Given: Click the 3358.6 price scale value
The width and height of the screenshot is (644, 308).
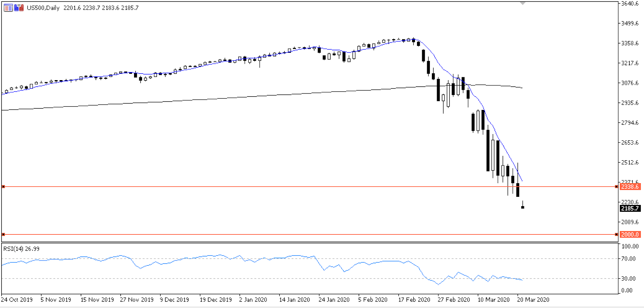Looking at the screenshot, I should (630, 43).
